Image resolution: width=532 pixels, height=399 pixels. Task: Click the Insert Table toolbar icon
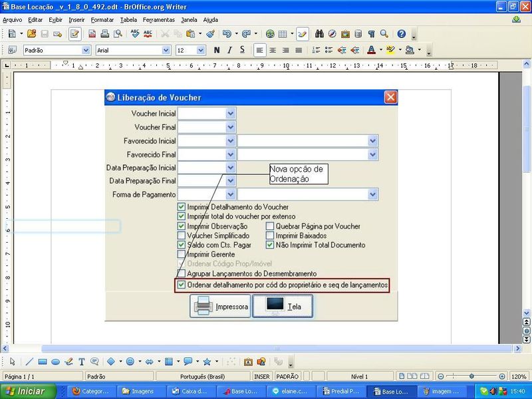pyautogui.click(x=283, y=34)
